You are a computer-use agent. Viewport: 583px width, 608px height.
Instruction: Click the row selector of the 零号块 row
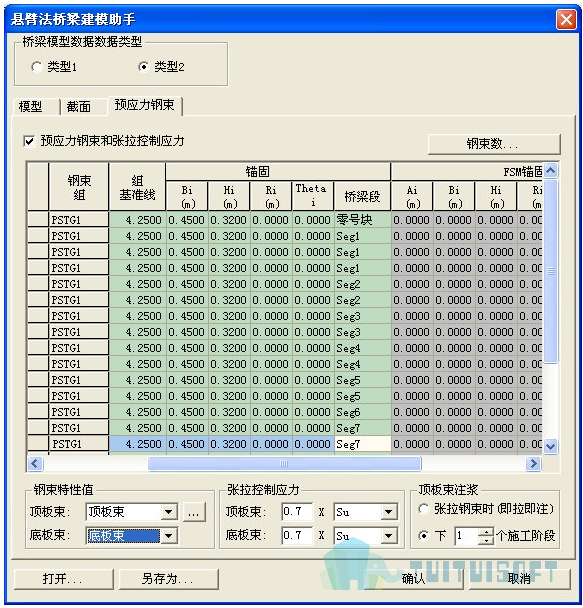click(x=38, y=220)
